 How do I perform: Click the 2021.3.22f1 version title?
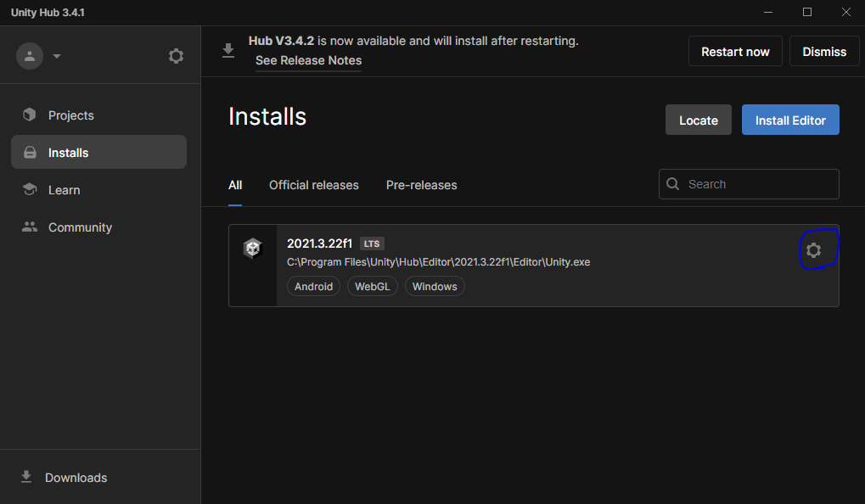tap(319, 244)
